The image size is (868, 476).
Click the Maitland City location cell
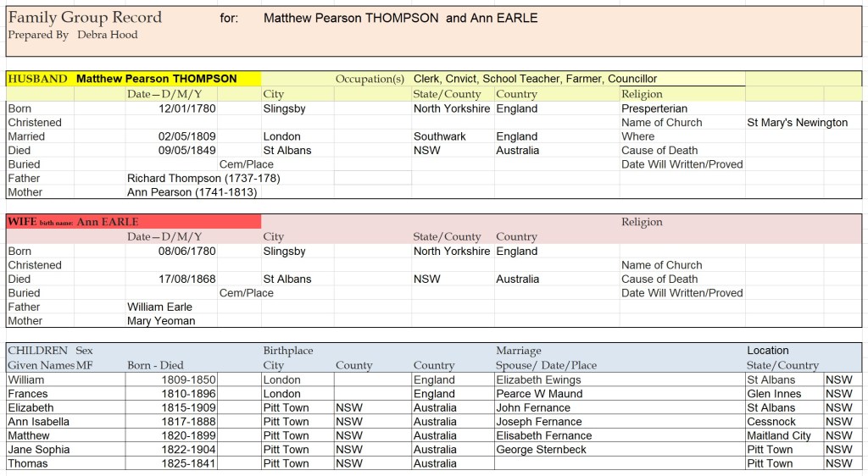[779, 435]
